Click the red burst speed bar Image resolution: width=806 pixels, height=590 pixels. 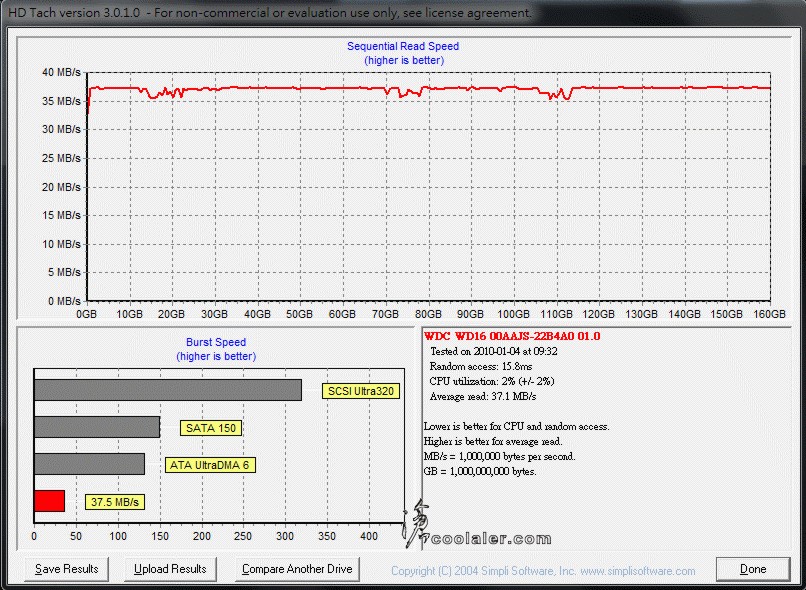tap(49, 501)
